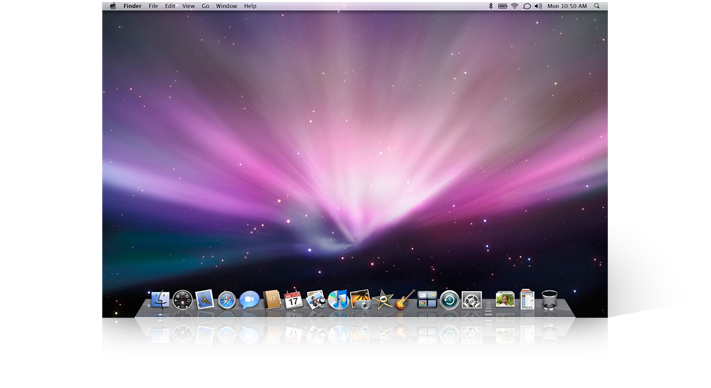The height and width of the screenshot is (388, 711).
Task: Open the Go menu
Action: pos(205,6)
